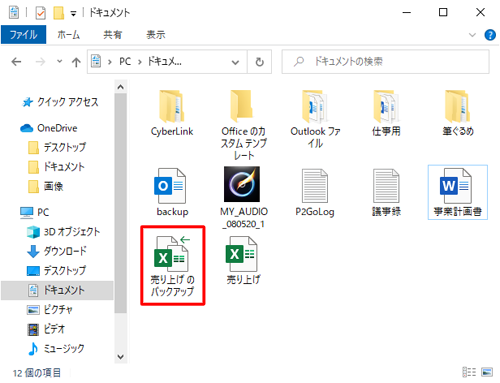Open 画像 under OneDrive
Screen dimensions: 500x383
tap(45, 186)
